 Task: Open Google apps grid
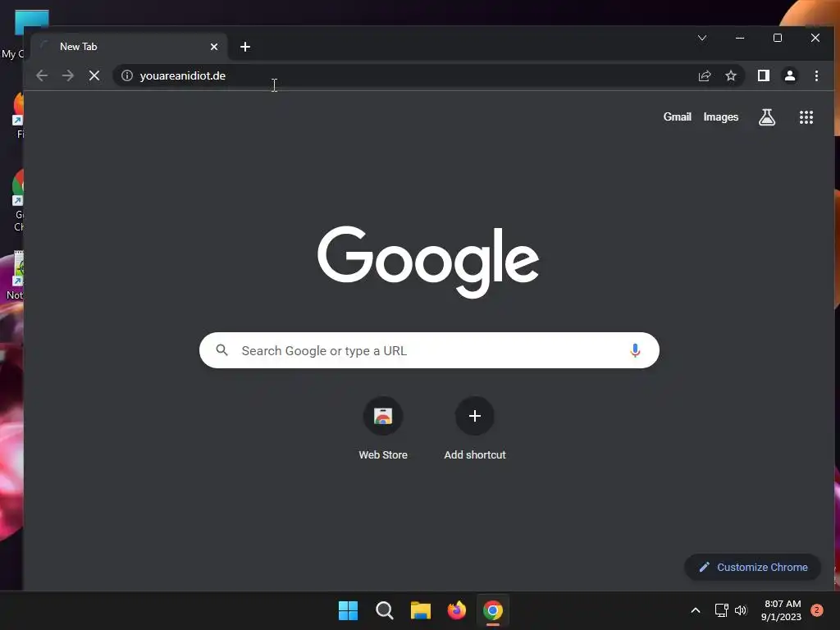point(806,117)
